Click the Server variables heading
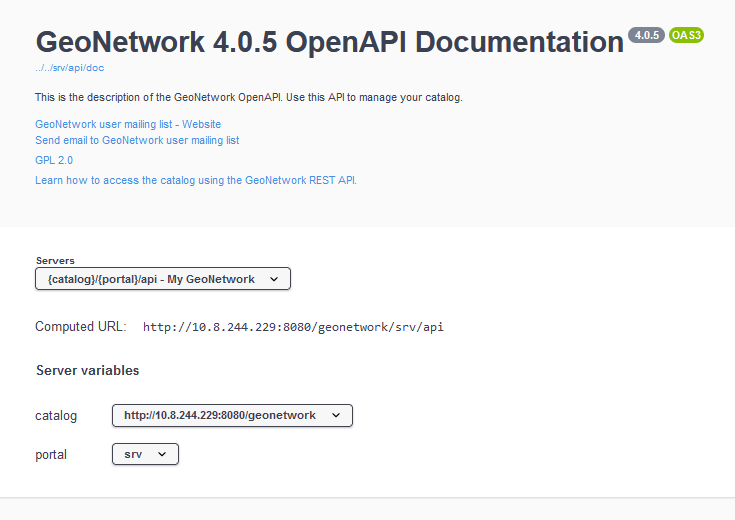This screenshot has width=735, height=520. [88, 370]
